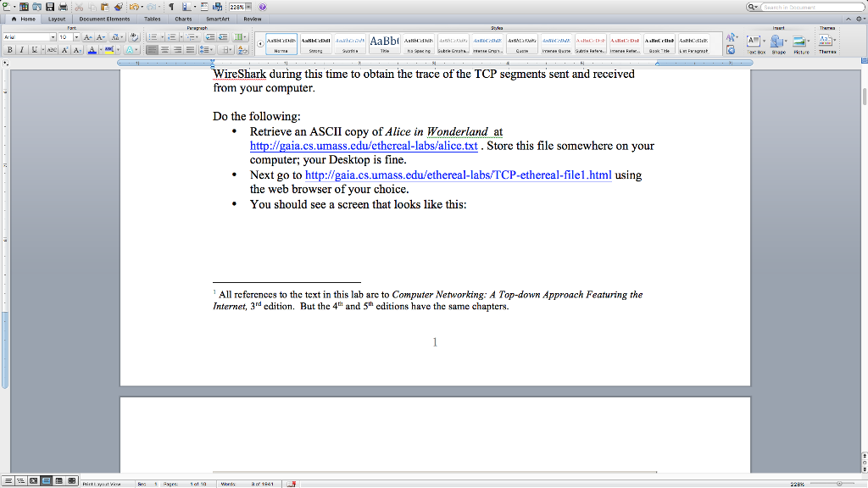Image resolution: width=868 pixels, height=488 pixels.
Task: Open the Tables ribbon tab
Action: (x=153, y=19)
